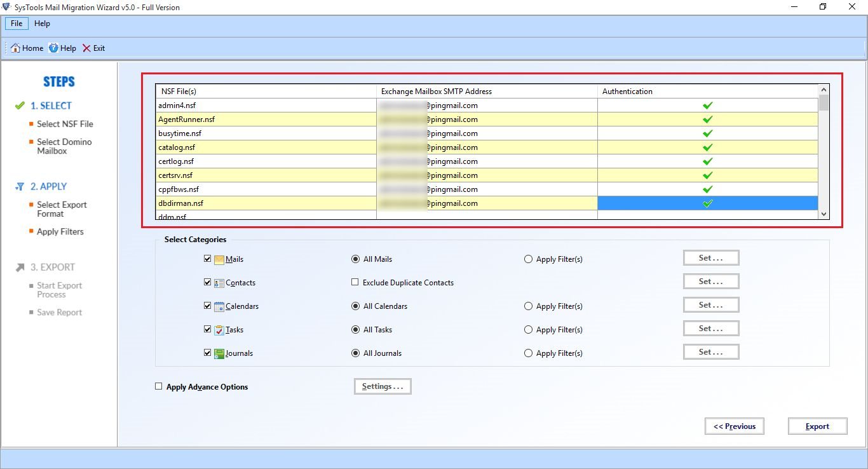Click the Journals icon
Image resolution: width=868 pixels, height=469 pixels.
pyautogui.click(x=219, y=353)
